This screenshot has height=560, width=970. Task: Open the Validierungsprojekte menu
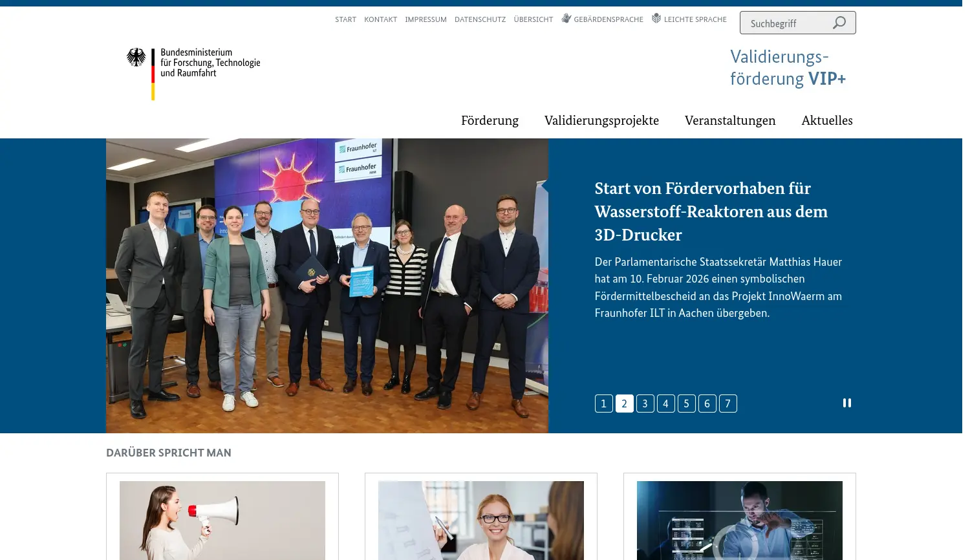click(601, 120)
